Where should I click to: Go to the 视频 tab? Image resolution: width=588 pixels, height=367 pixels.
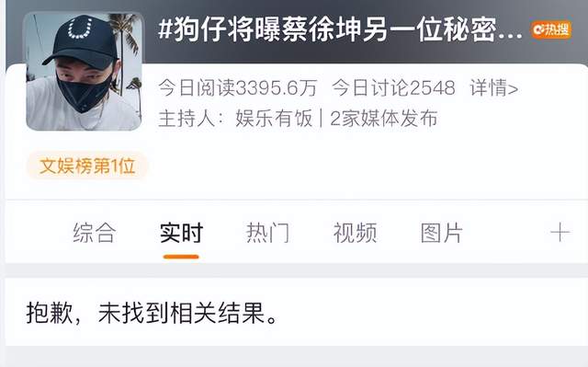point(355,233)
